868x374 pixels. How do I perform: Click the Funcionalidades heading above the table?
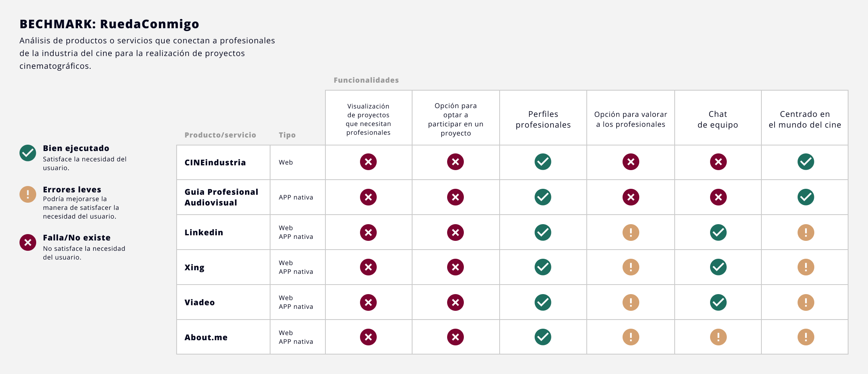366,80
